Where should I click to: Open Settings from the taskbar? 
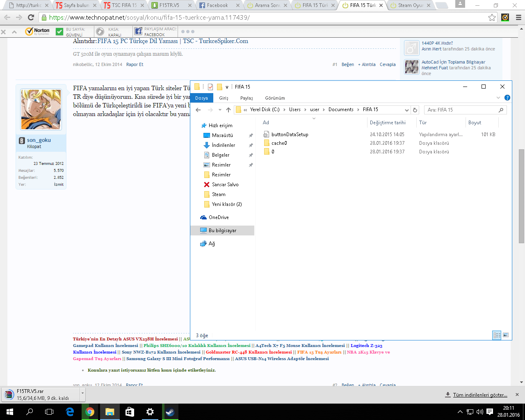point(150,412)
